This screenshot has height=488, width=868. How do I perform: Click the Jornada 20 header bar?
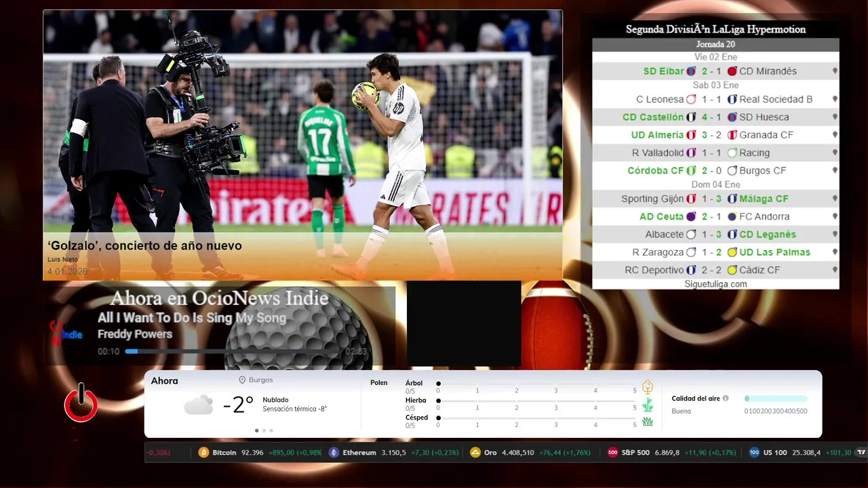(715, 45)
